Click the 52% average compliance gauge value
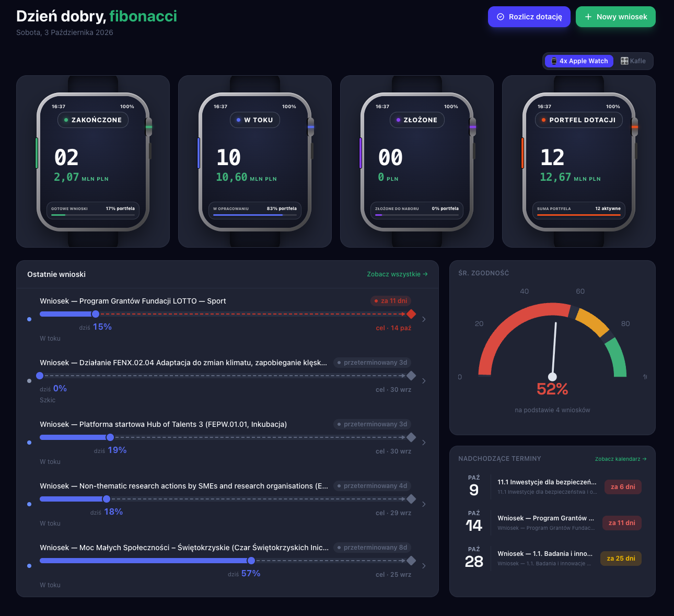 (x=552, y=389)
